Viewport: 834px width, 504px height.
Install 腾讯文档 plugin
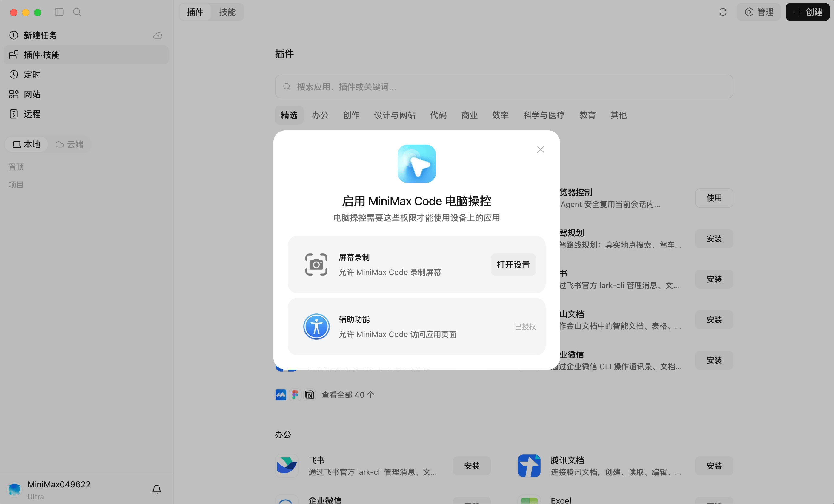coord(714,466)
